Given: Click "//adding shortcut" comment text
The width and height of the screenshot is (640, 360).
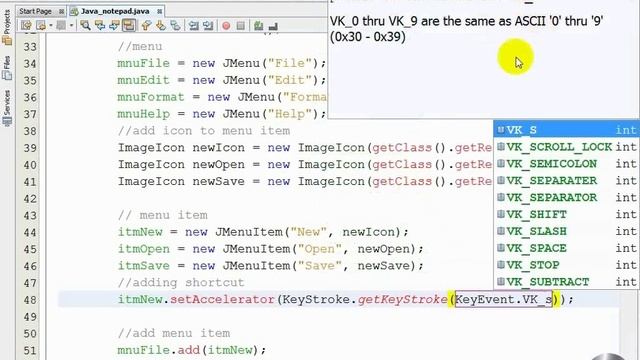Looking at the screenshot, I should point(181,282).
